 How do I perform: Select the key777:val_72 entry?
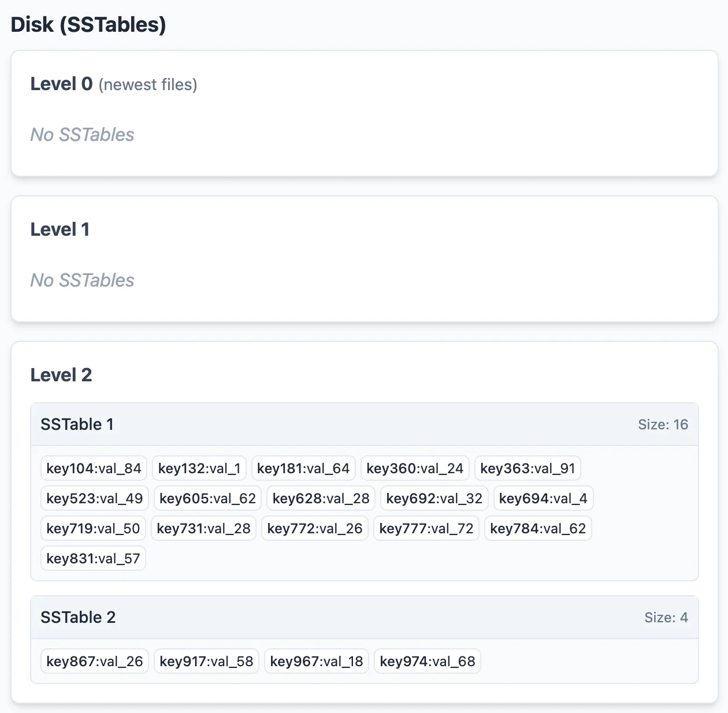click(x=426, y=529)
